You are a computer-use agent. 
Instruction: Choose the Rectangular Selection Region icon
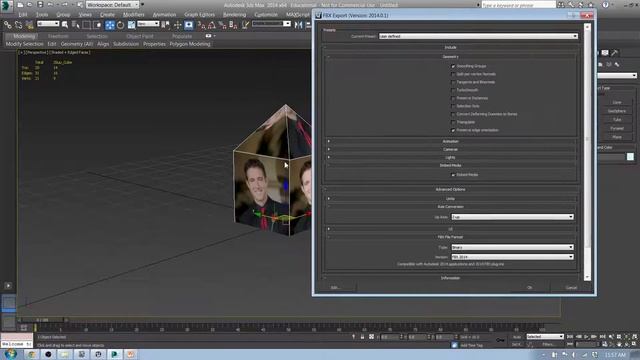87,25
